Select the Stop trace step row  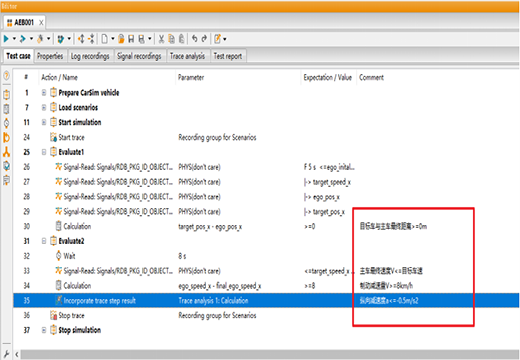(x=266, y=315)
